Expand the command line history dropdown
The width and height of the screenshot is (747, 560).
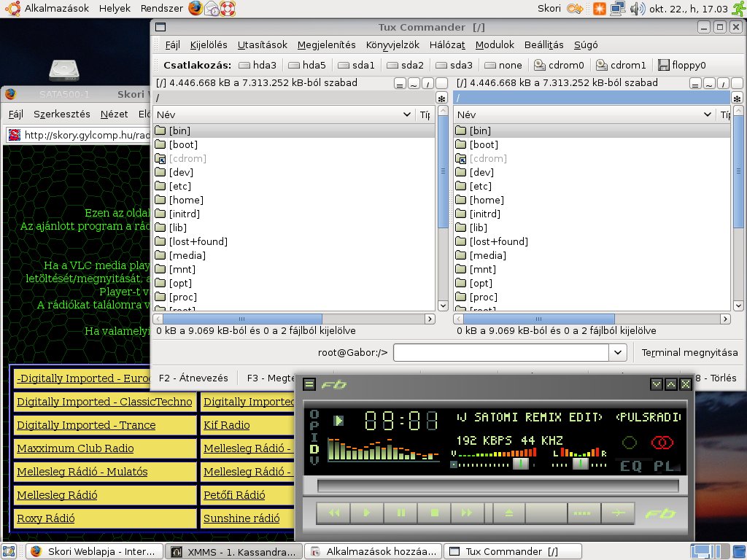[618, 353]
